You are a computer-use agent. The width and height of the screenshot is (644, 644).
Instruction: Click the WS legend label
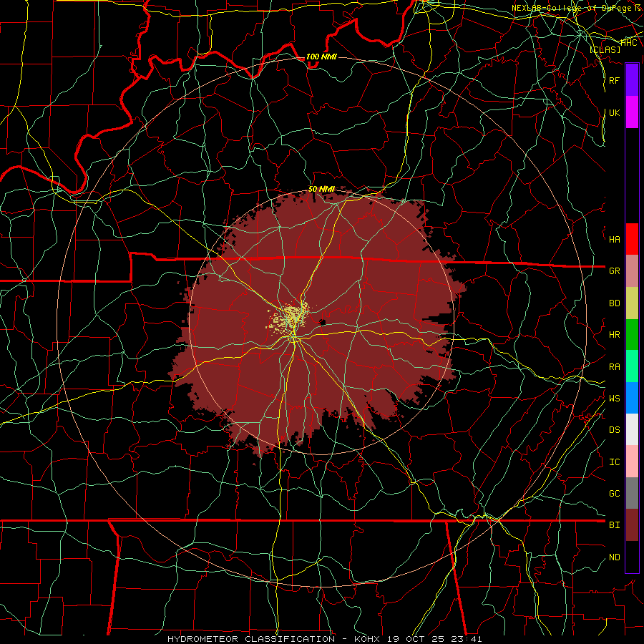pos(615,398)
